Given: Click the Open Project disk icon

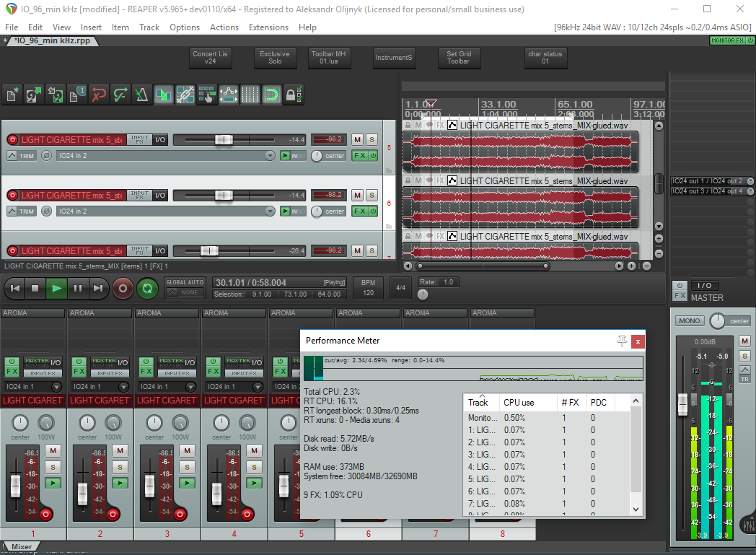Looking at the screenshot, I should point(33,95).
